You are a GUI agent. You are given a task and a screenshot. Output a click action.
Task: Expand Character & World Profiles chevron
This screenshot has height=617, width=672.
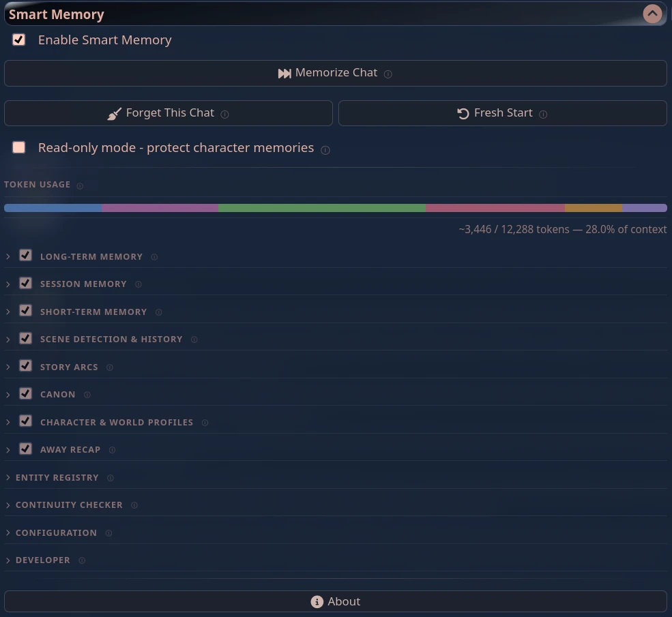(8, 422)
